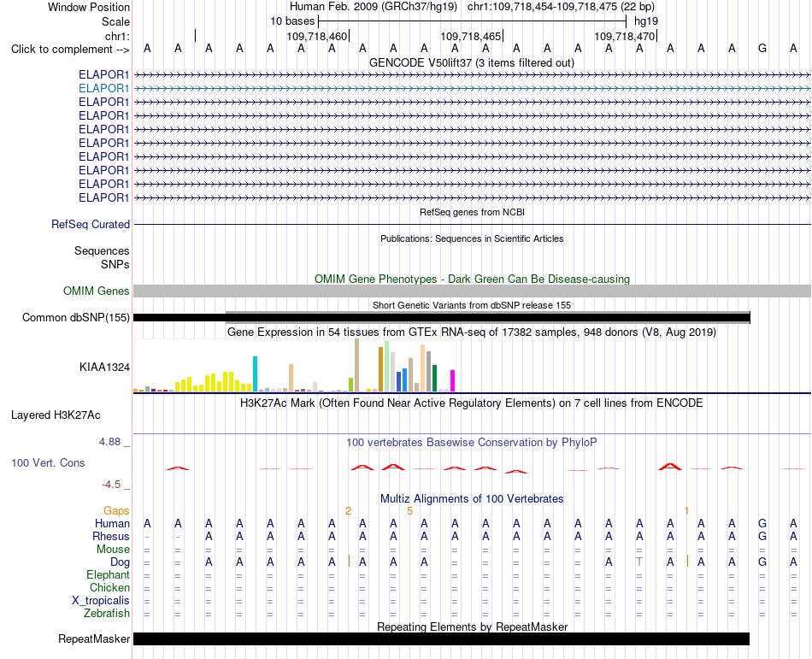This screenshot has height=659, width=812.
Task: Open the 100 Vert. Cons track label
Action: pyautogui.click(x=48, y=462)
